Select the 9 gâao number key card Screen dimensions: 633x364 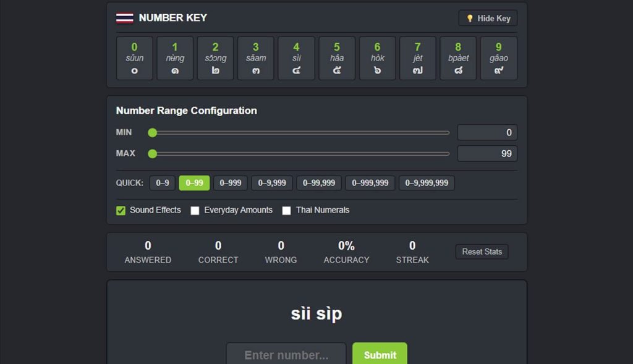click(x=499, y=58)
